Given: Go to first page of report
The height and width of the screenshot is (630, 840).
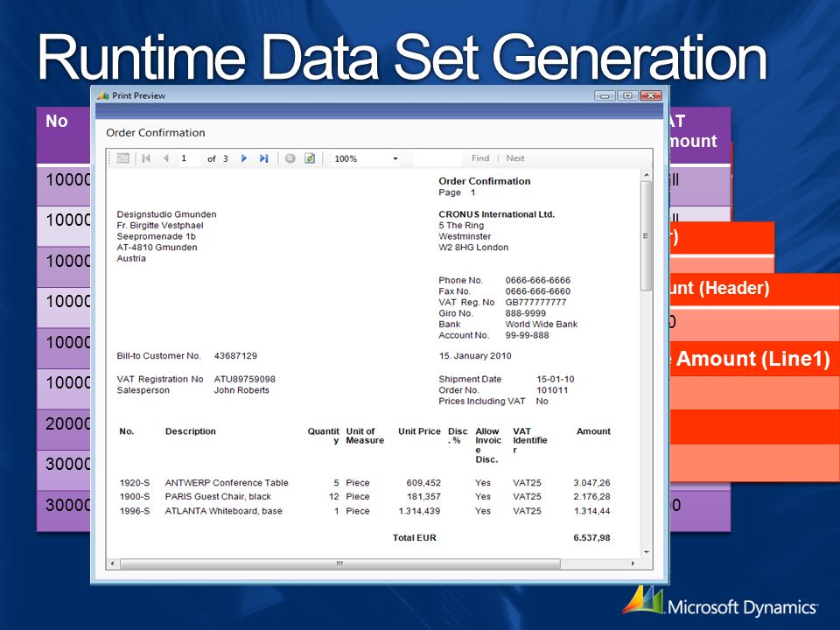Looking at the screenshot, I should (x=146, y=158).
